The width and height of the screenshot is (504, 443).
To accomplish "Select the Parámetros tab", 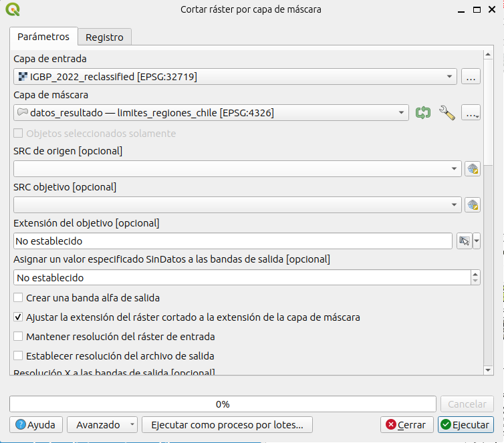I will tap(43, 37).
